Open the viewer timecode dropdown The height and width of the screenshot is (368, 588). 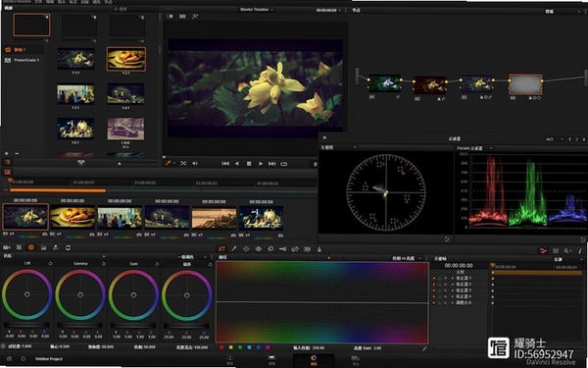tap(329, 10)
